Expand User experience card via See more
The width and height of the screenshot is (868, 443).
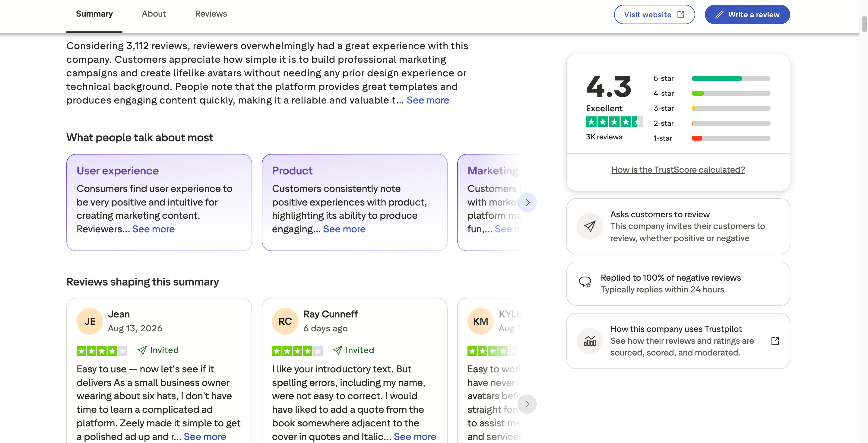[153, 229]
